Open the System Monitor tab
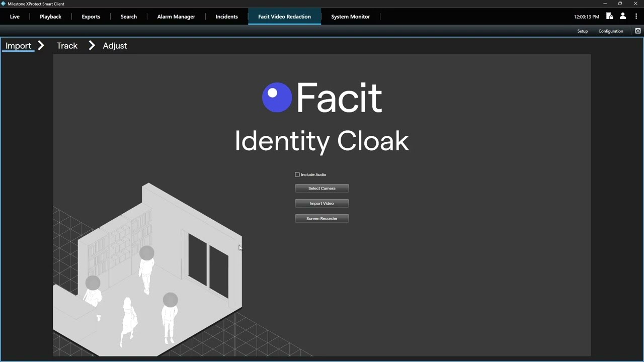This screenshot has width=644, height=362. click(351, 17)
